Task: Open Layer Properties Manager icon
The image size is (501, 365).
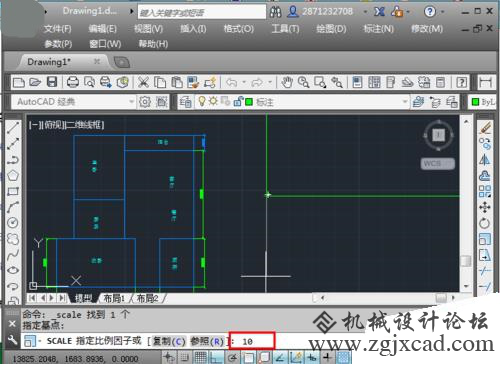Action: coord(185,102)
